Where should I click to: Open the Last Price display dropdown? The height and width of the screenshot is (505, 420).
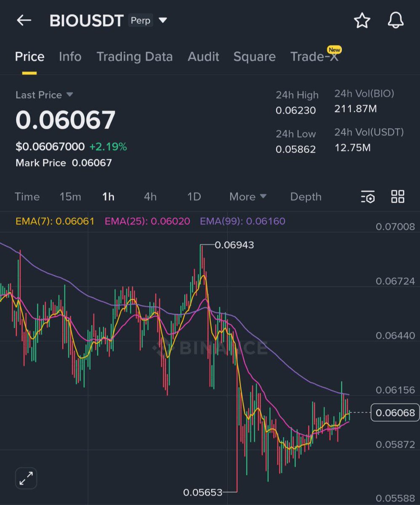tap(44, 95)
